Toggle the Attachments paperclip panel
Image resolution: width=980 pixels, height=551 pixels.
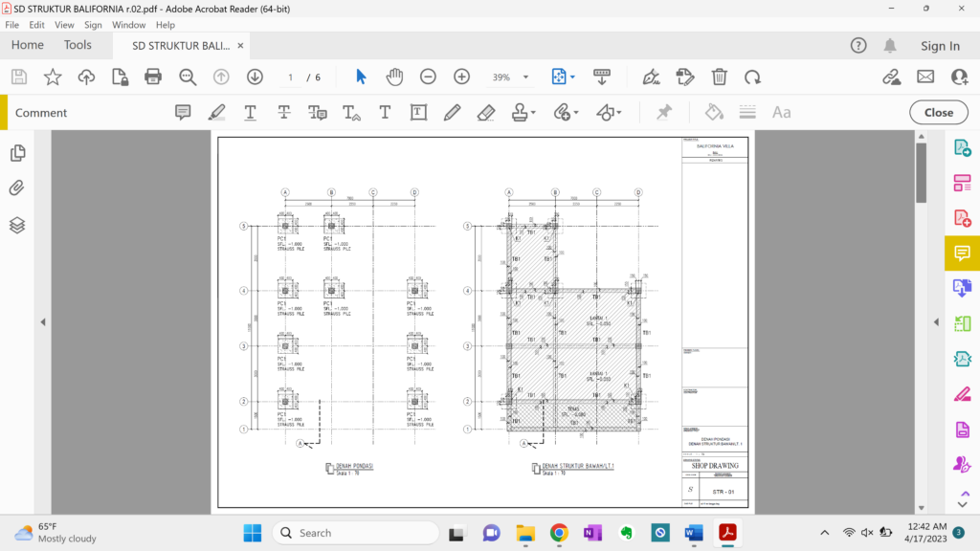(x=17, y=188)
